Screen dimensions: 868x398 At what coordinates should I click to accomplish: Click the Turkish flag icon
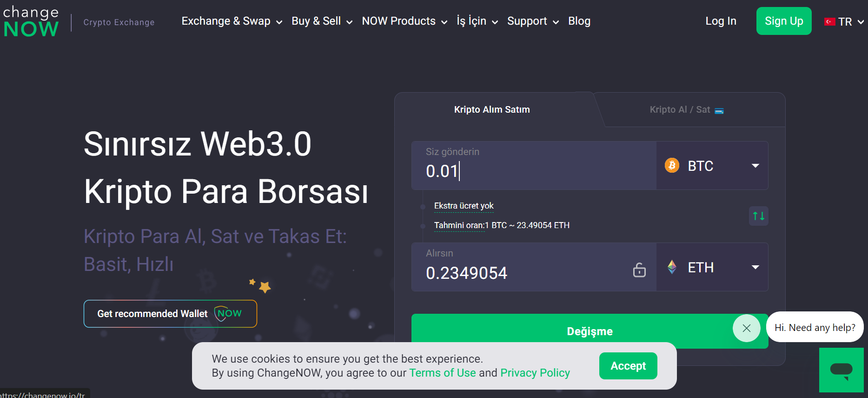click(x=829, y=21)
